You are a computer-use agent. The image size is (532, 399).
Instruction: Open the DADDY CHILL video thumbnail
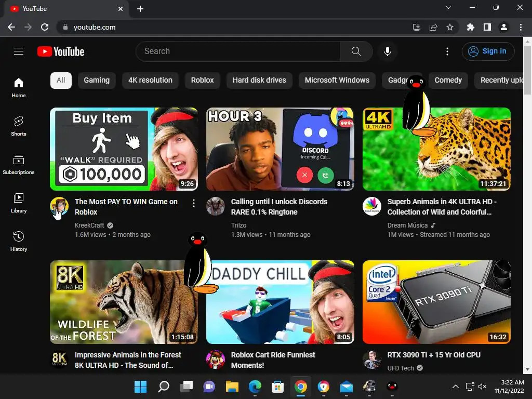280,302
